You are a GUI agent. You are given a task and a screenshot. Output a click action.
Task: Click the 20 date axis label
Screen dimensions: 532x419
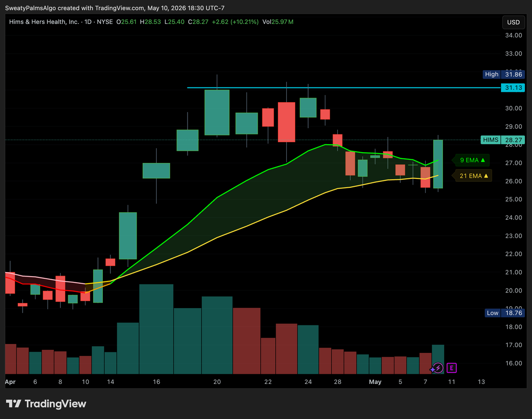217,382
